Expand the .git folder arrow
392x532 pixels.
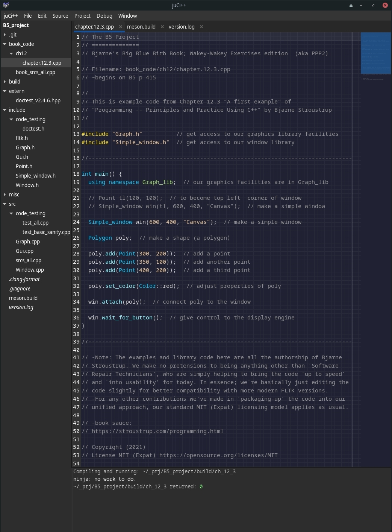click(5, 35)
